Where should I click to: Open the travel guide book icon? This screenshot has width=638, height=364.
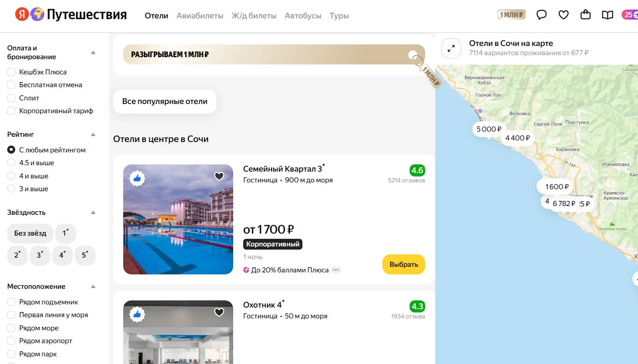(607, 15)
